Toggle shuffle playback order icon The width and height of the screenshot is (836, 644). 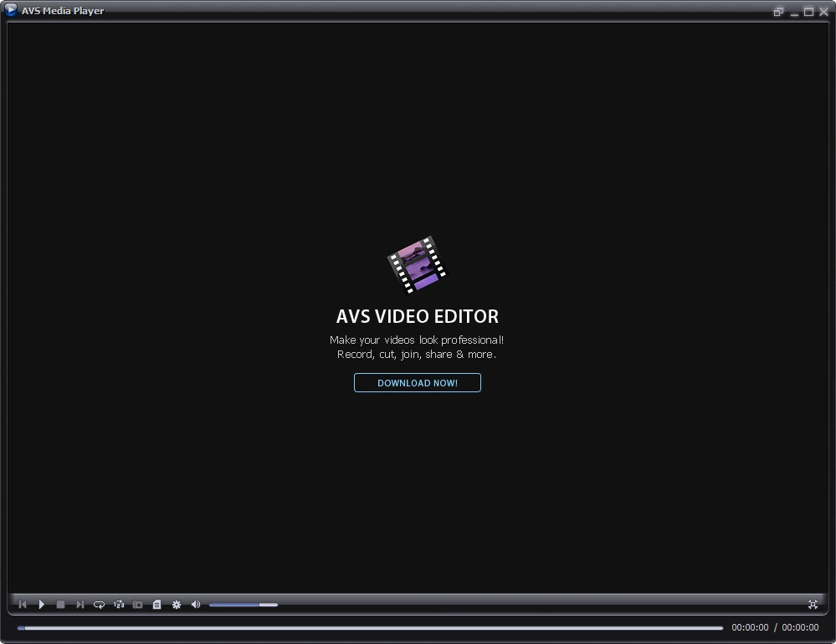[x=119, y=605]
